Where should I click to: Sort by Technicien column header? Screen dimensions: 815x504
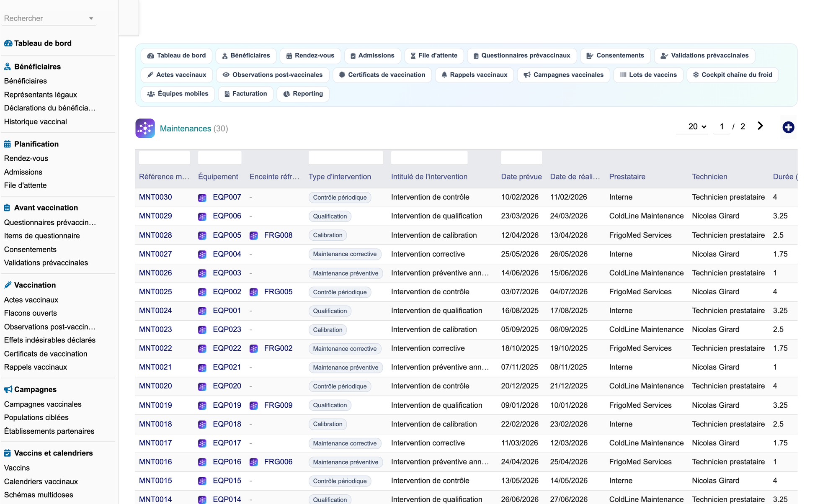[709, 177]
